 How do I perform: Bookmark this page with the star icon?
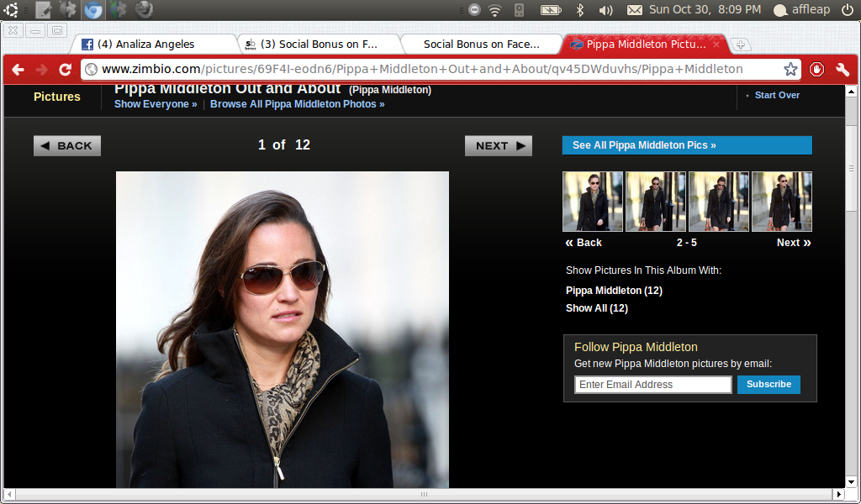click(x=790, y=69)
